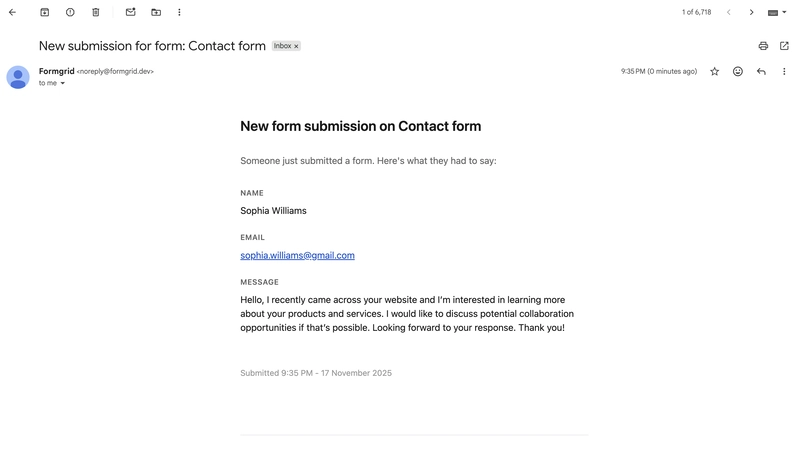Screen dimensions: 800x451
Task: Reply to the Formgrid message
Action: 761,72
